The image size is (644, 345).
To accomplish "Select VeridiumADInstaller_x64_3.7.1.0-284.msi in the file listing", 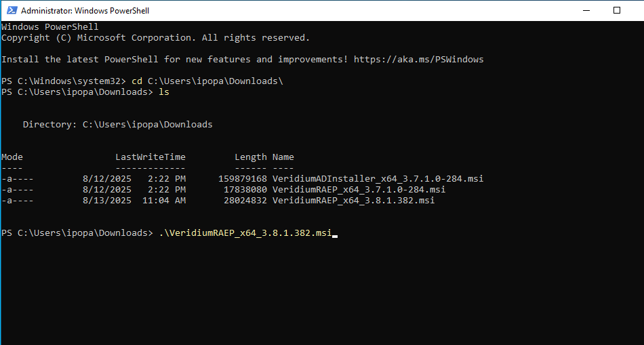I will tap(378, 179).
